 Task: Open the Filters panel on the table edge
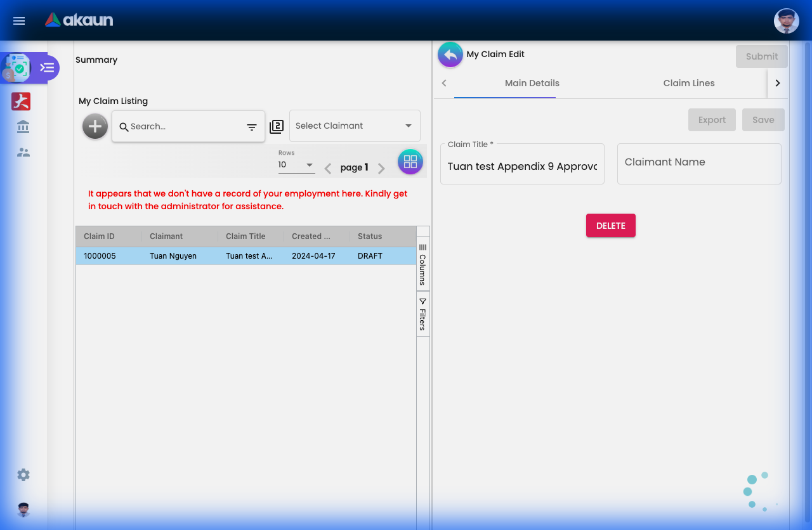[x=422, y=314]
